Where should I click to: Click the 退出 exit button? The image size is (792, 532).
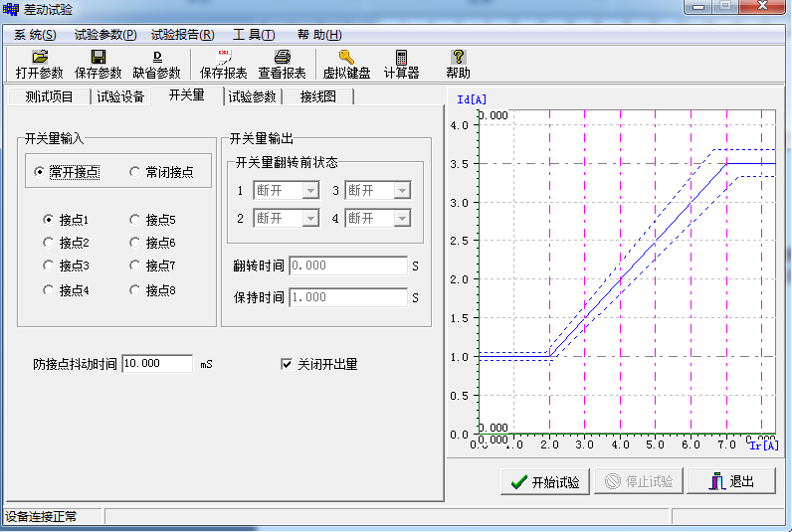(x=729, y=481)
